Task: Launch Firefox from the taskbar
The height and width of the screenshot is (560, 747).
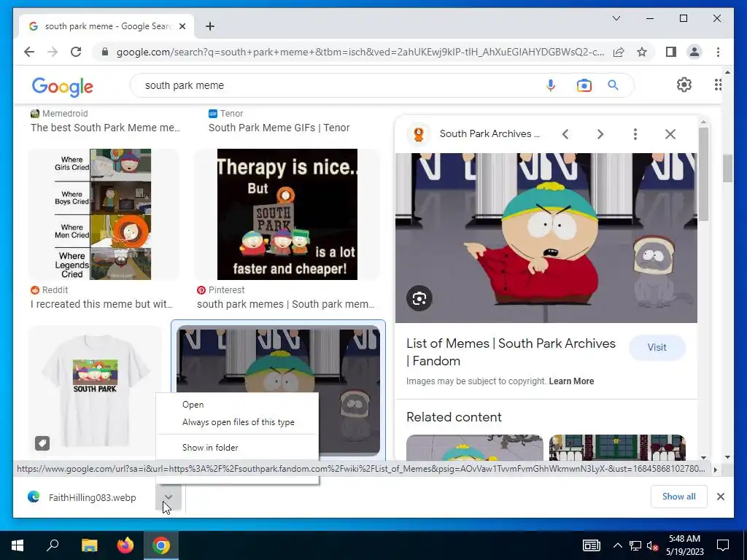Action: pyautogui.click(x=125, y=545)
